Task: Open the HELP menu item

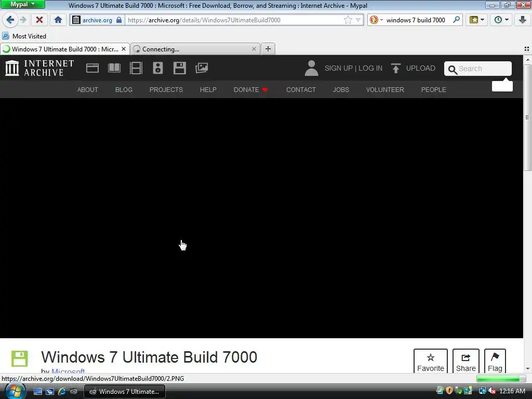Action: 208,89
